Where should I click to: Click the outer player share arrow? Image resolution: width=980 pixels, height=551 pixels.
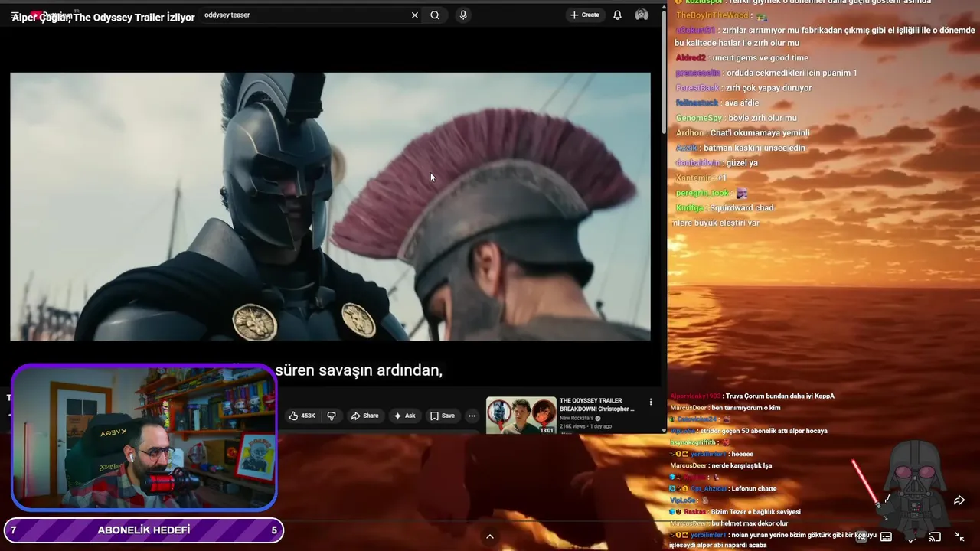(x=959, y=500)
